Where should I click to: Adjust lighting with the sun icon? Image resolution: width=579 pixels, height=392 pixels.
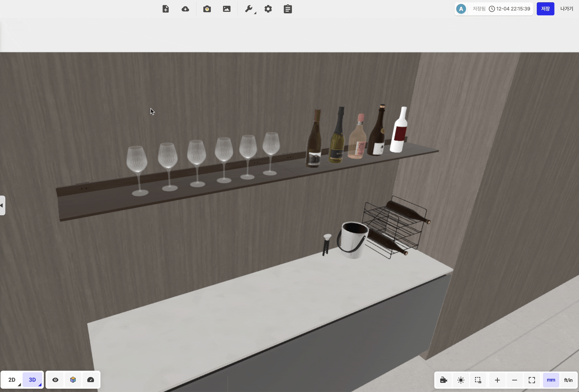coord(461,380)
